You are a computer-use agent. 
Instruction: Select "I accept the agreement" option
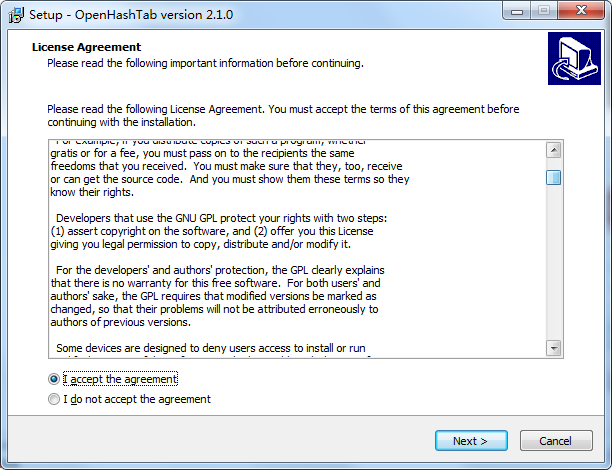[54, 380]
